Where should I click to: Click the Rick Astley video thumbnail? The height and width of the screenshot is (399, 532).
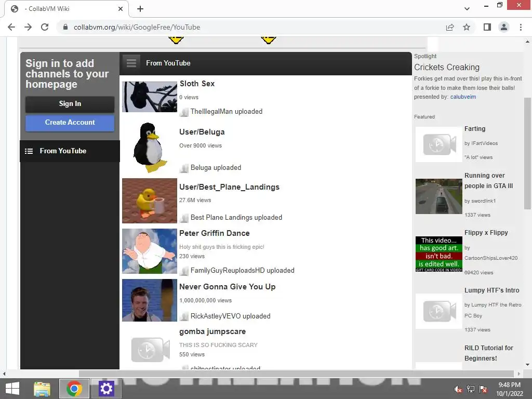coord(150,300)
